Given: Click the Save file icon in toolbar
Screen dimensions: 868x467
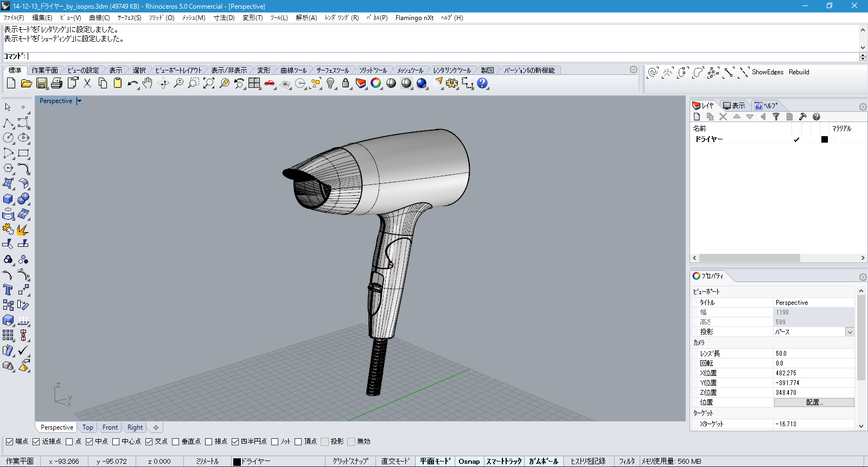Looking at the screenshot, I should [x=42, y=84].
